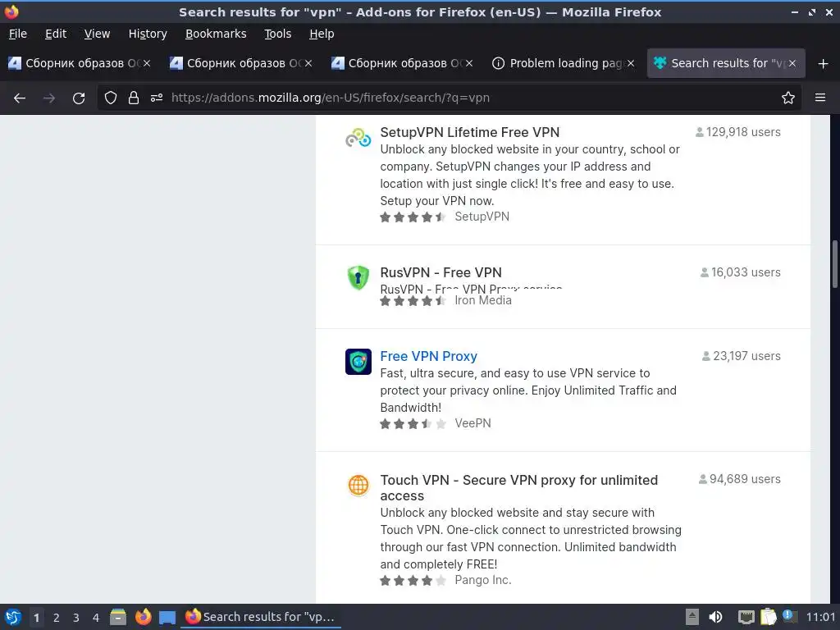Open the tracking protection shield icon
840x630 pixels.
pyautogui.click(x=111, y=98)
